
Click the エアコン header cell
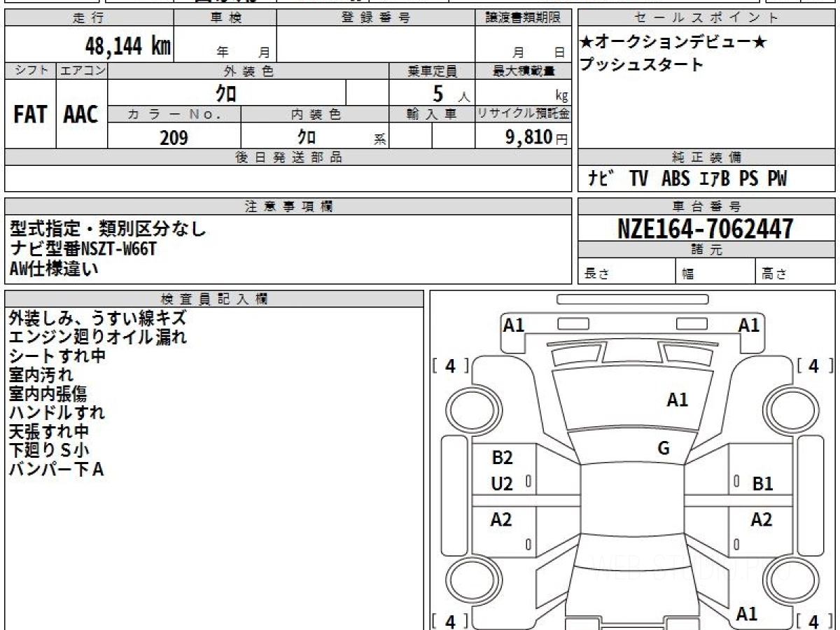click(82, 71)
